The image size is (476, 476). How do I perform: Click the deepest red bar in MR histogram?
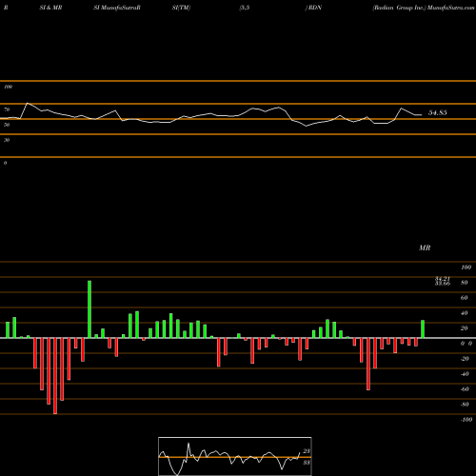point(55,376)
